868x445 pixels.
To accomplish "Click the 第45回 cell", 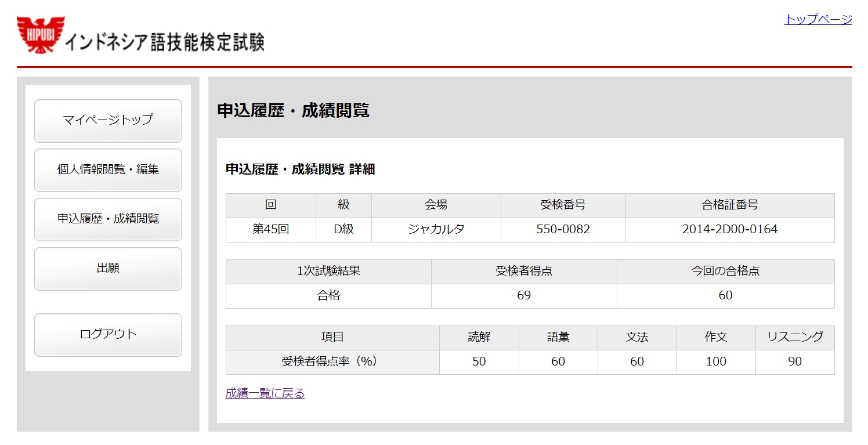I will [270, 229].
